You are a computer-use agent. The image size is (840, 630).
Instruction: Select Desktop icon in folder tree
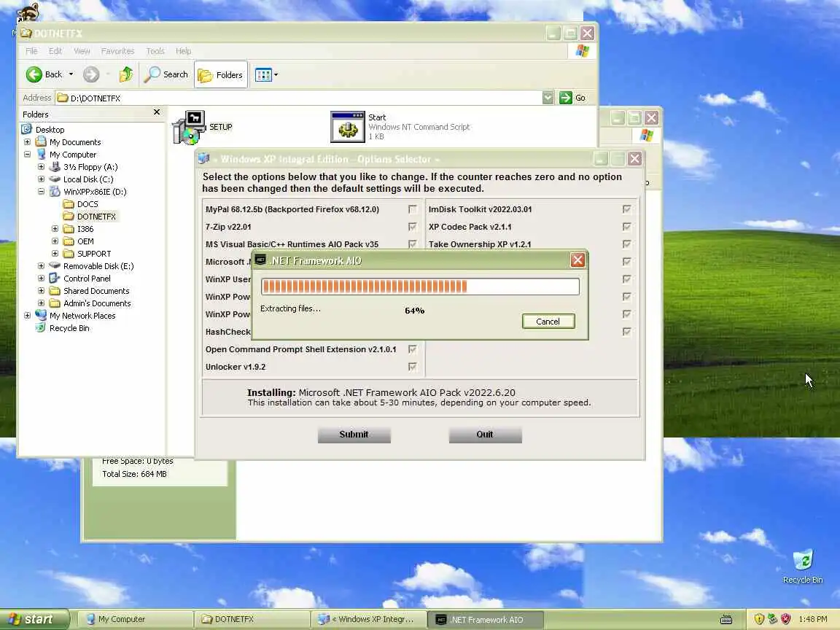(27, 129)
